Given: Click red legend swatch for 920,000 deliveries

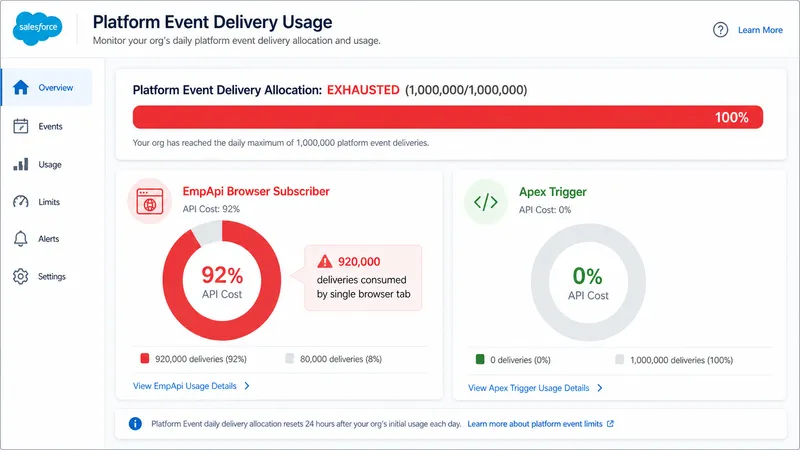Looking at the screenshot, I should click(145, 358).
